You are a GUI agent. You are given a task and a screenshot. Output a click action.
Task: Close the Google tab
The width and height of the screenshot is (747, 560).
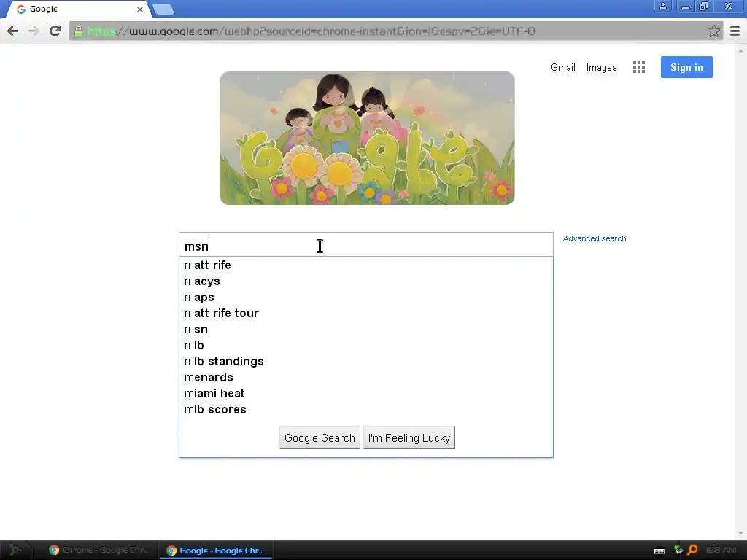tap(139, 9)
